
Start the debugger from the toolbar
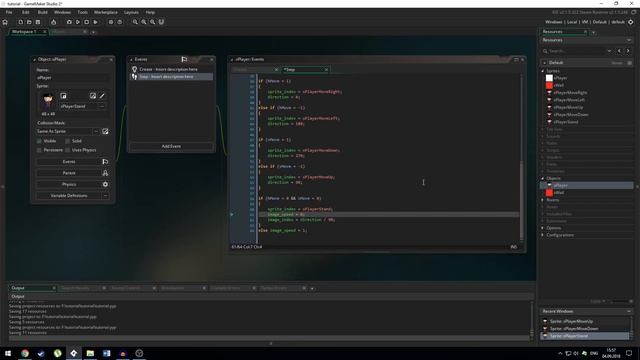pos(69,22)
